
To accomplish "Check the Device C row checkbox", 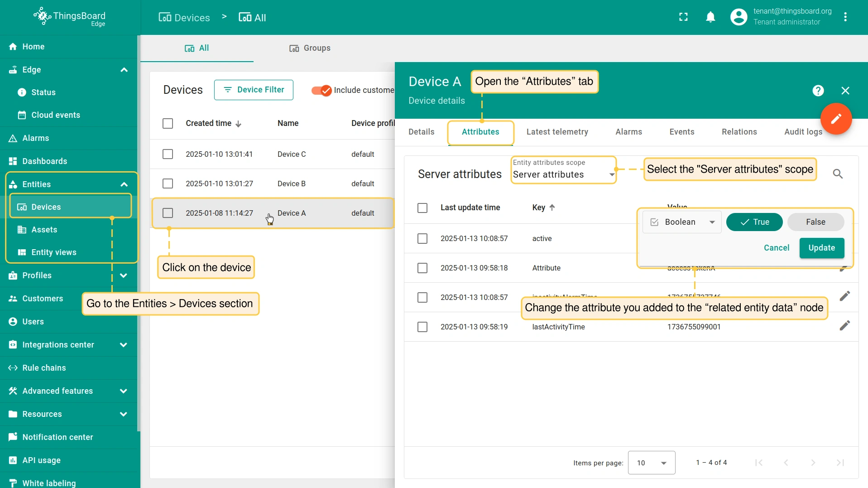I will pos(168,154).
